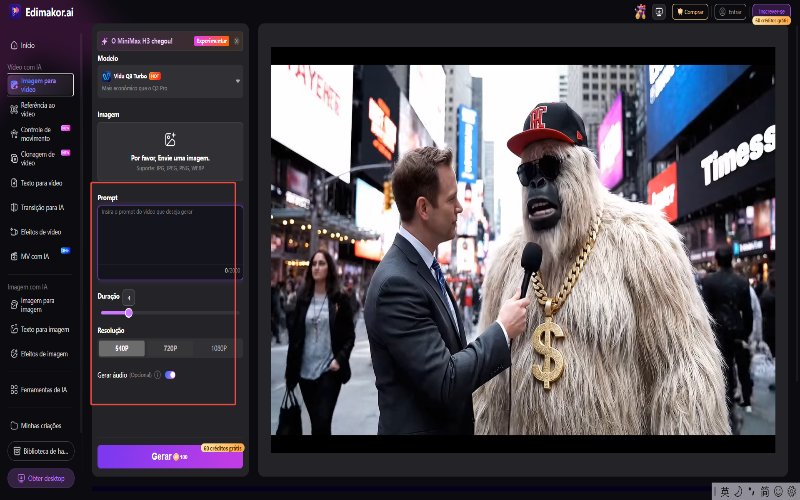The image size is (800, 500).
Task: Select 540P resolution
Action: pos(122,348)
